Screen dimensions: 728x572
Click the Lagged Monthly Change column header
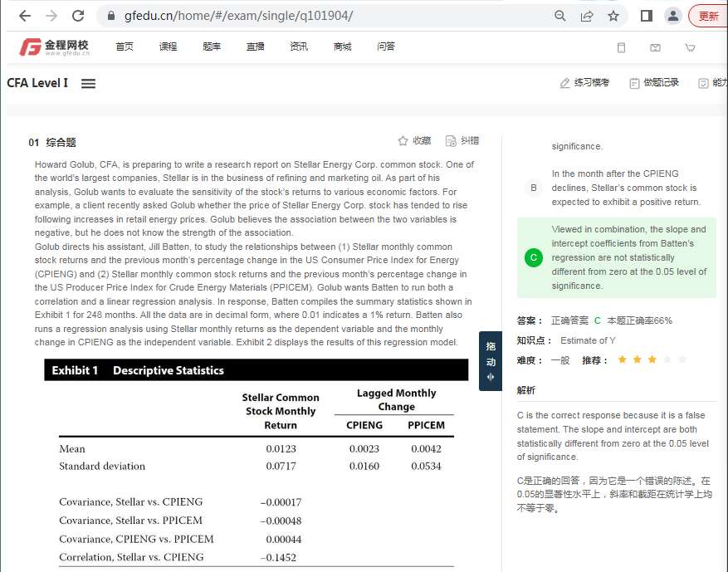(397, 400)
